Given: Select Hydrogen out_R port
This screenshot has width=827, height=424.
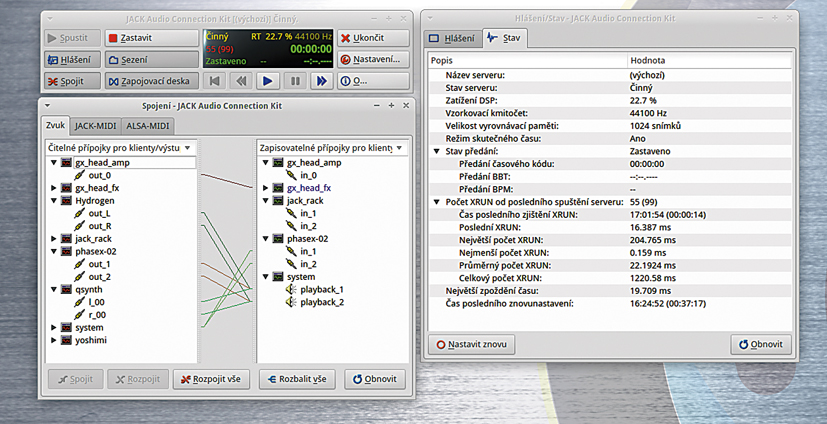Looking at the screenshot, I should 100,226.
